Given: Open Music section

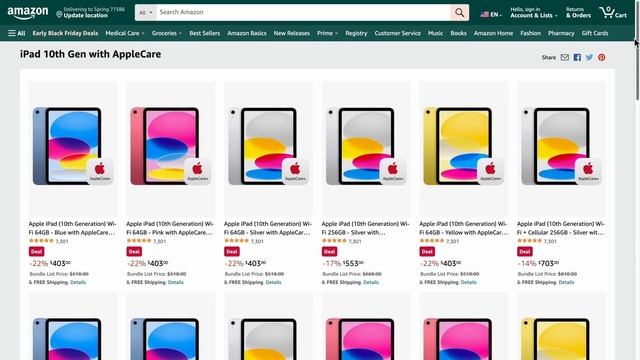Looking at the screenshot, I should click(x=436, y=33).
